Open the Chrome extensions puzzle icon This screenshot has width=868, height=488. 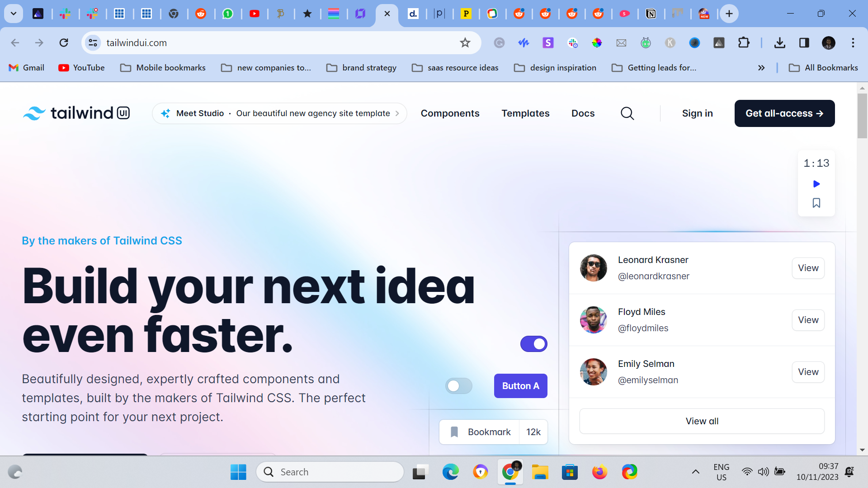click(x=743, y=43)
